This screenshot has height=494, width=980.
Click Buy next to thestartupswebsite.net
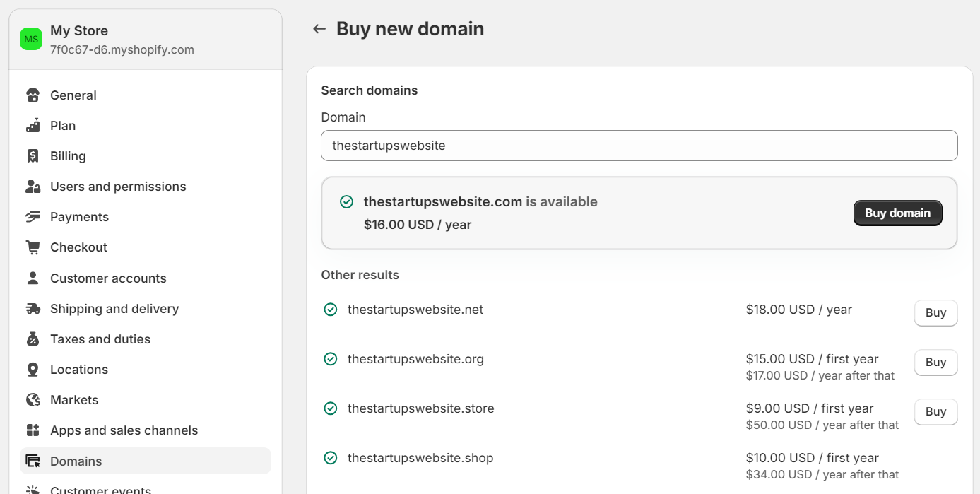(935, 312)
